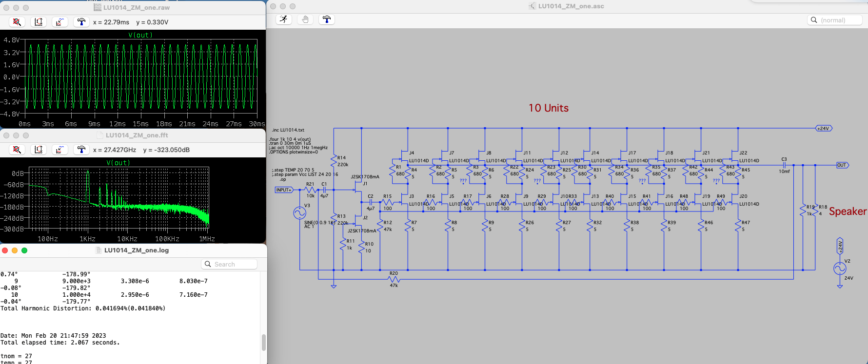The height and width of the screenshot is (364, 868).
Task: Click the R21 10k input resistor label
Action: coord(310,190)
